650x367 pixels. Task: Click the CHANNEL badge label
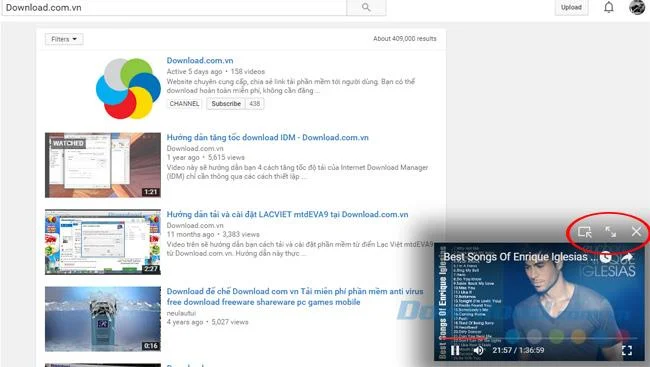[184, 104]
